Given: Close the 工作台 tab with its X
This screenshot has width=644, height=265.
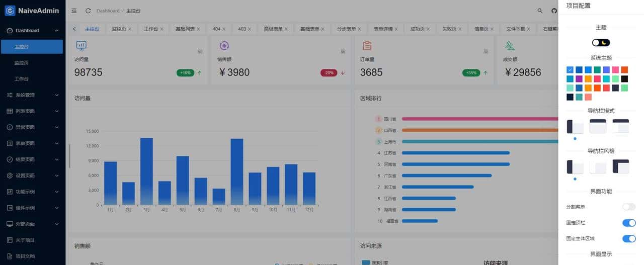Looking at the screenshot, I should pos(162,29).
